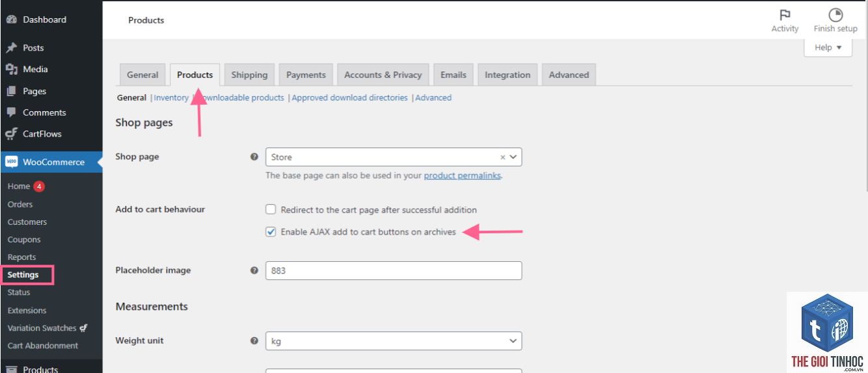Click the Pages icon in sidebar
Viewport: 868px width, 373px height.
(x=11, y=91)
